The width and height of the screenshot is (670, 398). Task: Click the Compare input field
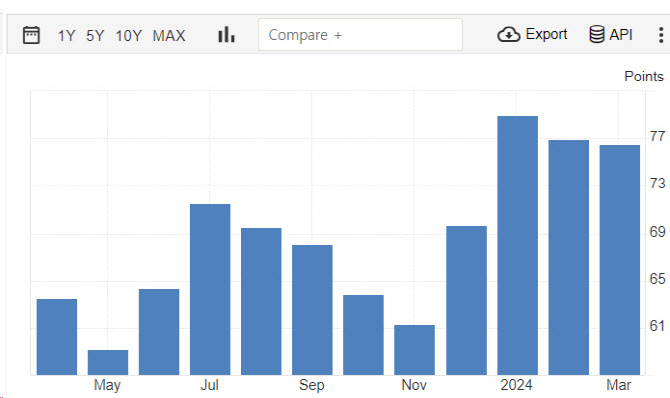click(x=360, y=35)
